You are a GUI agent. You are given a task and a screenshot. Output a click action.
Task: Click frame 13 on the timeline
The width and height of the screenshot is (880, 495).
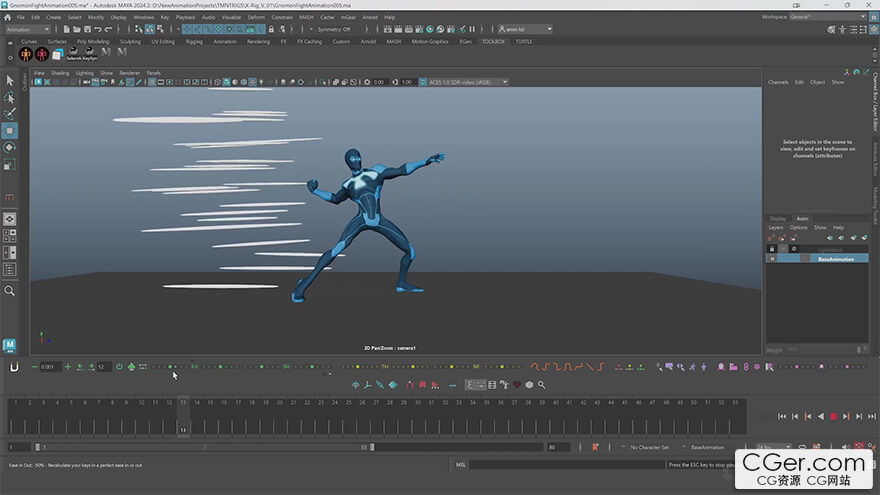point(183,416)
